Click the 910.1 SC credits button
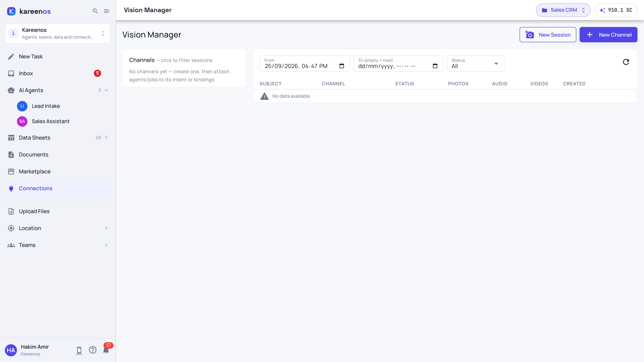 click(616, 10)
